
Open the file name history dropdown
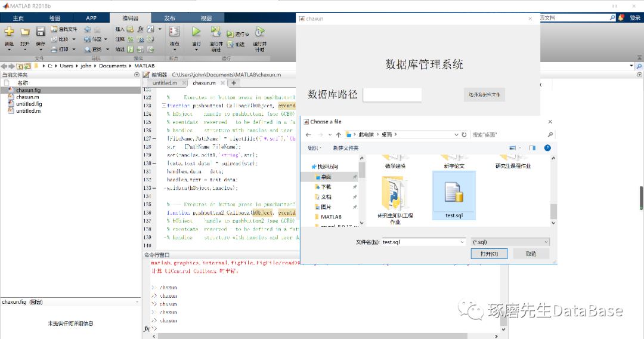(462, 242)
